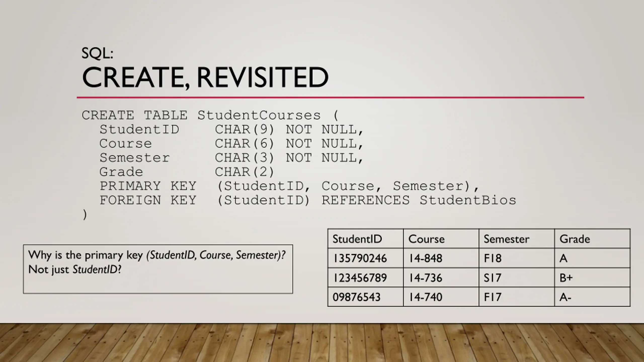Click the 'SQL:' subtitle text
Screen dimensions: 644x362
(x=97, y=53)
